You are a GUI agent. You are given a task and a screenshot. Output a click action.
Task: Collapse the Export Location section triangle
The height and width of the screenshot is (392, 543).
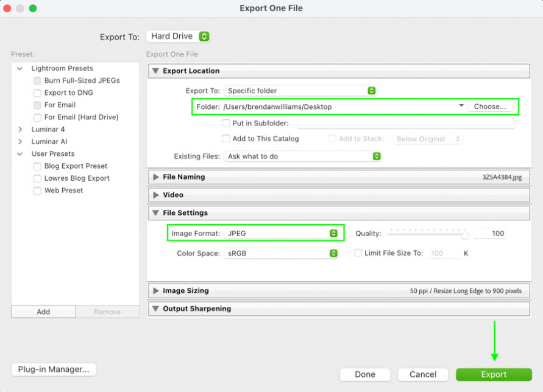(x=155, y=71)
